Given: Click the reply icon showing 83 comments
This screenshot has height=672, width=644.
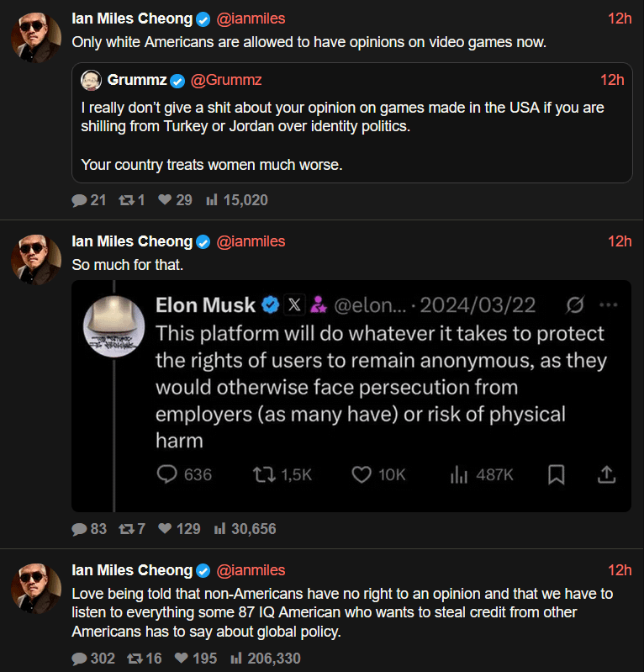Looking at the screenshot, I should (x=79, y=529).
